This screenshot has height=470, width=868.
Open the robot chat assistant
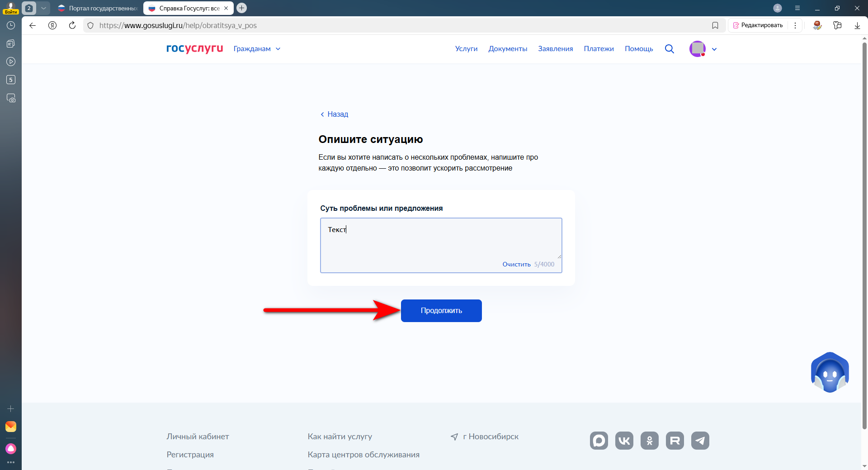pos(830,373)
